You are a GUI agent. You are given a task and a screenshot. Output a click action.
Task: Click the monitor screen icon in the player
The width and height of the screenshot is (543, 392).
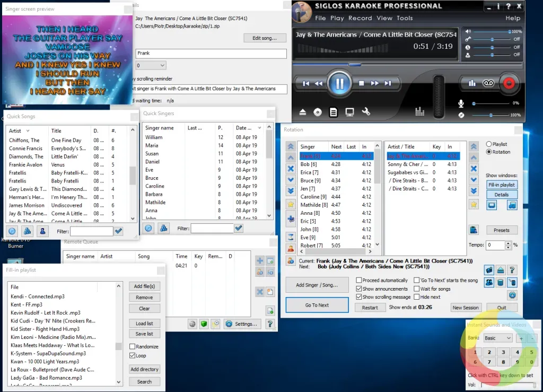tap(349, 112)
